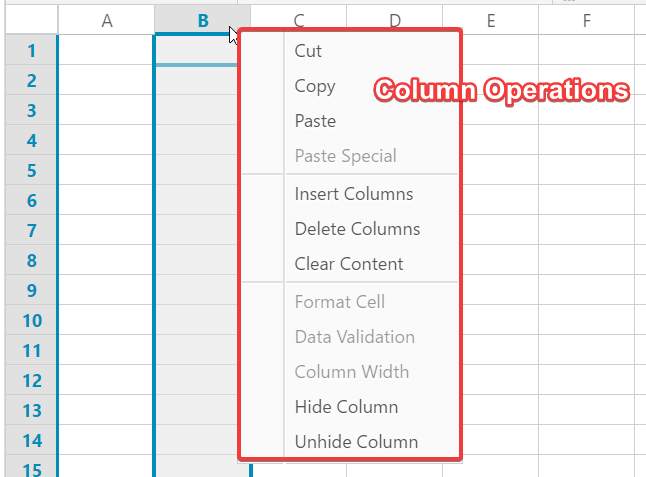Select Cut from the context menu
Image resolution: width=646 pixels, height=477 pixels.
pyautogui.click(x=308, y=51)
